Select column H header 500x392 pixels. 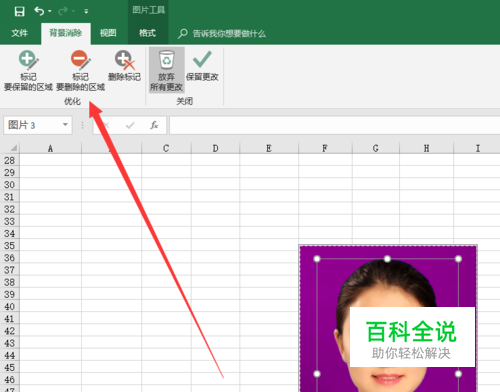tap(426, 148)
